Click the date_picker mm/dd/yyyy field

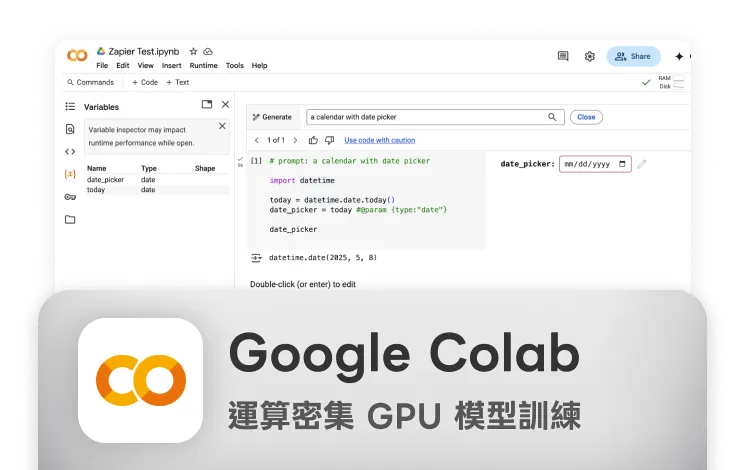(595, 164)
